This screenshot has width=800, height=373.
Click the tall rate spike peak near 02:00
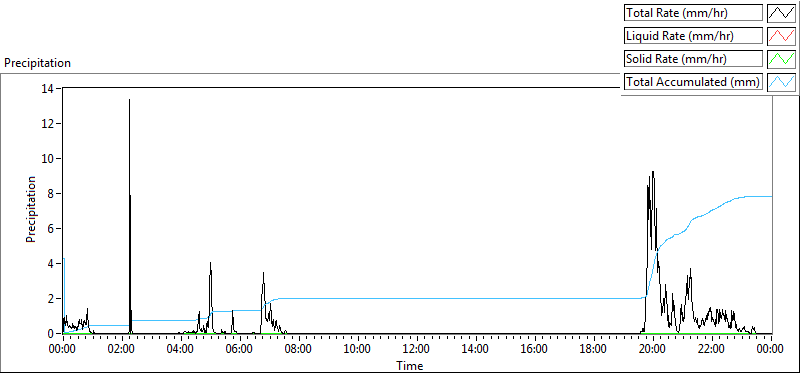click(129, 100)
